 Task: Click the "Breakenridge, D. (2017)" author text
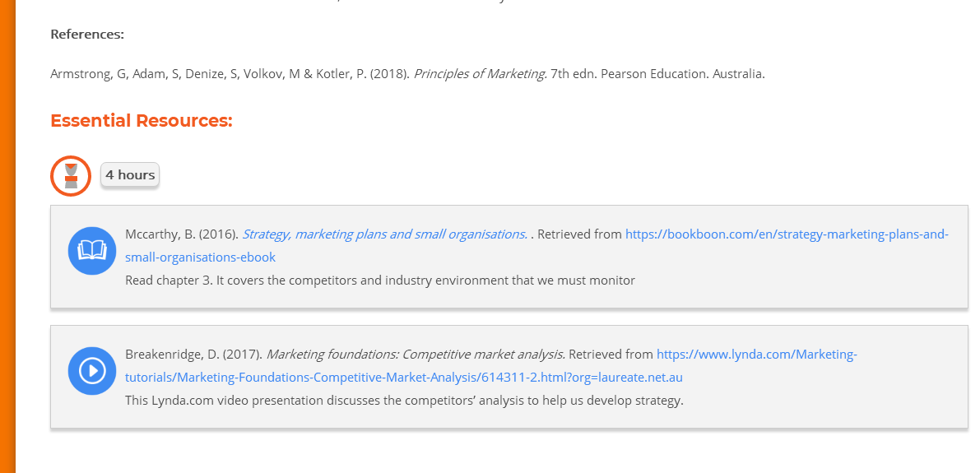(193, 355)
